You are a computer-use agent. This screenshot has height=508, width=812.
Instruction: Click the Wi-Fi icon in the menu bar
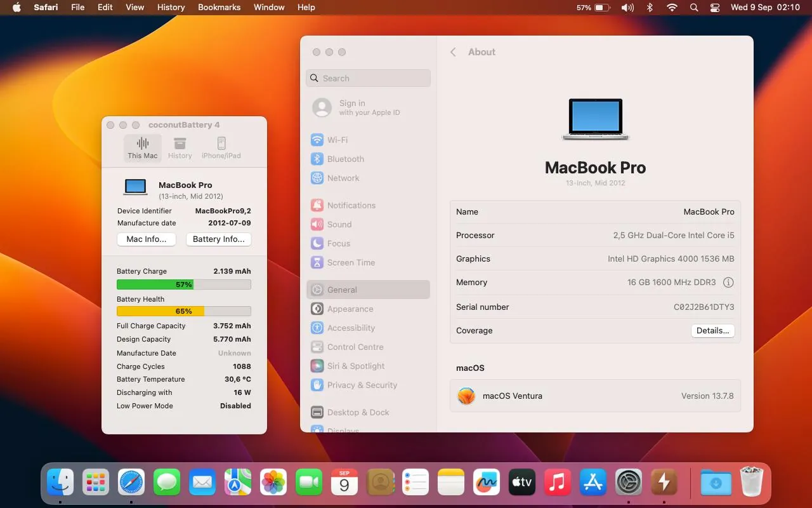[672, 8]
